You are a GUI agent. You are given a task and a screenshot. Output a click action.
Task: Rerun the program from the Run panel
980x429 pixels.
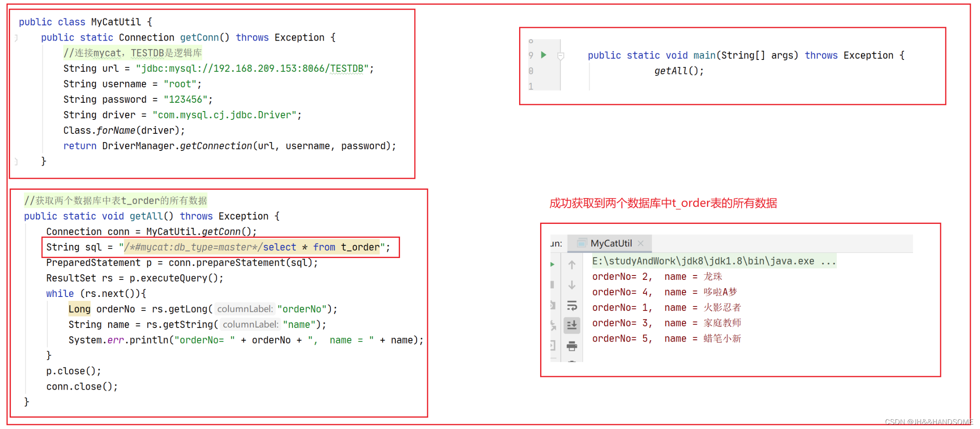(x=552, y=264)
